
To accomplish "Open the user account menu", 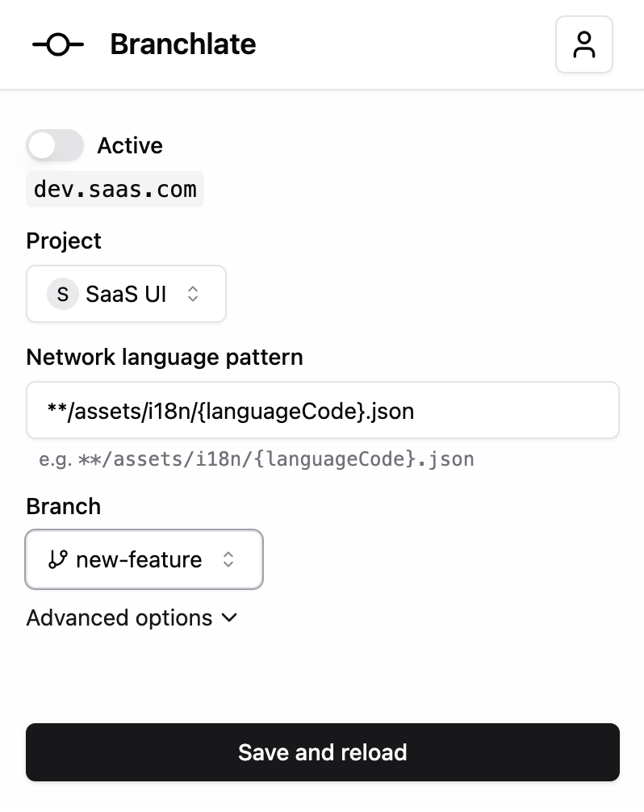I will [584, 44].
